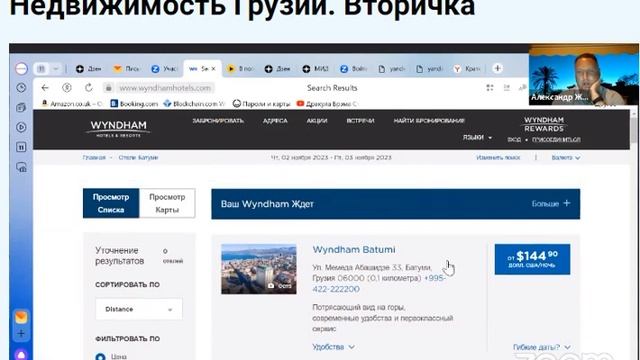640x360 pixels.
Task: Expand the Валюта currency dropdown
Action: [x=566, y=158]
